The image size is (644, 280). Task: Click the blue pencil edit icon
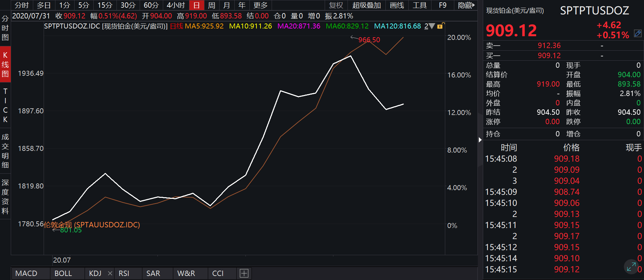638,34
